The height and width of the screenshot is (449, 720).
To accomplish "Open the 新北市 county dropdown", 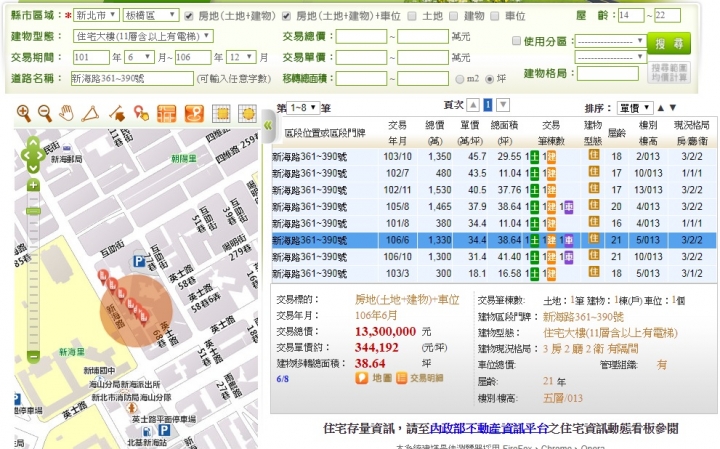I will point(96,15).
